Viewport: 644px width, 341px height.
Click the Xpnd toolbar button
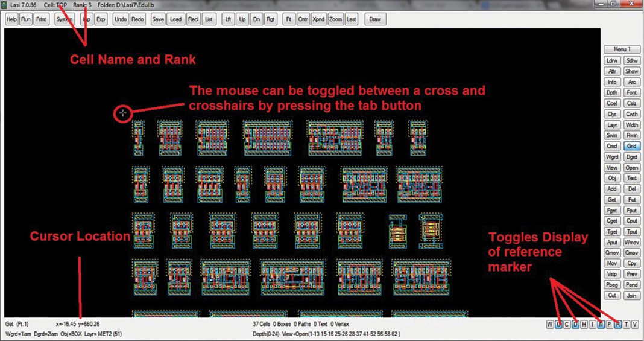click(x=319, y=19)
